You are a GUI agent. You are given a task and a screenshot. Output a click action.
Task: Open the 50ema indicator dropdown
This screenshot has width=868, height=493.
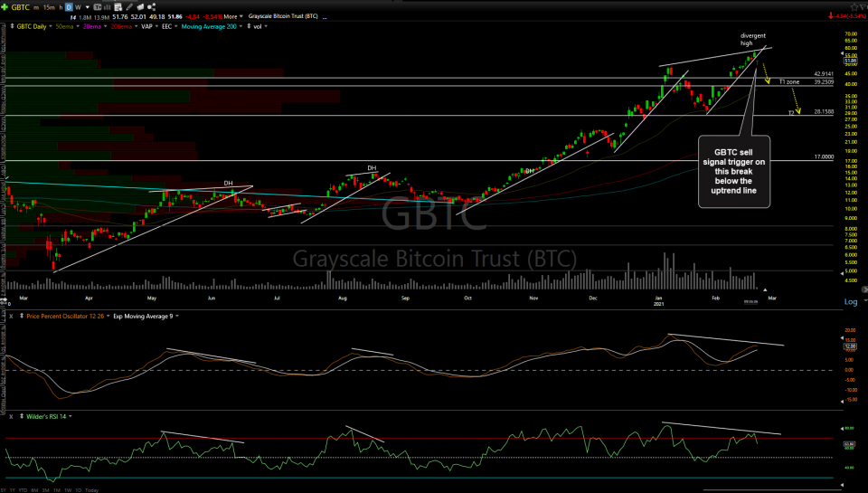click(x=78, y=26)
